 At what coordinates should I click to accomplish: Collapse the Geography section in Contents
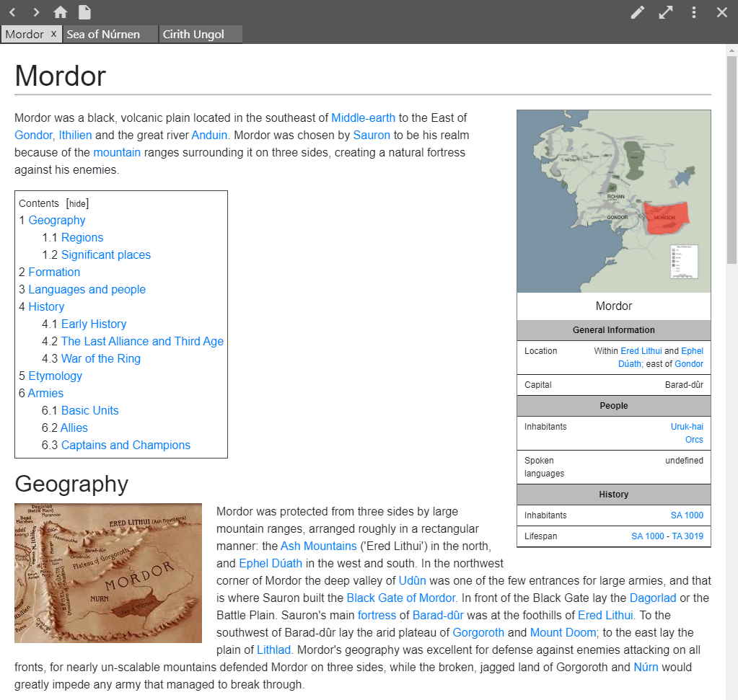56,220
